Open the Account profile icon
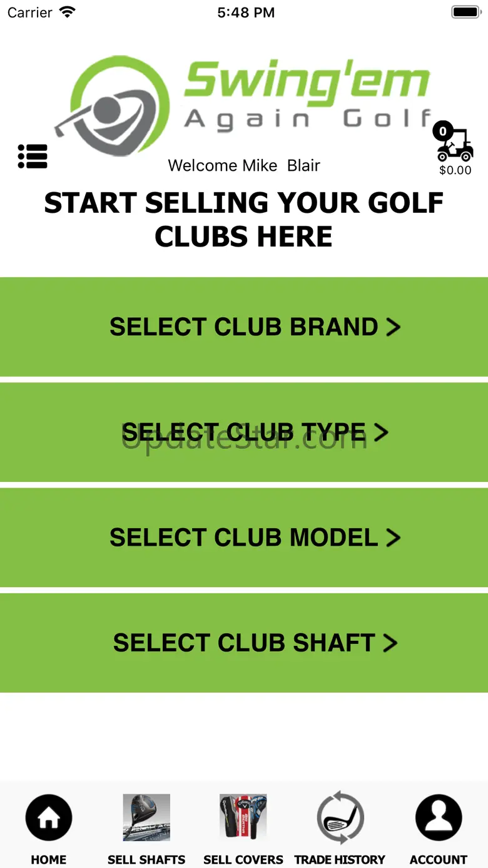The width and height of the screenshot is (488, 868). 439,817
